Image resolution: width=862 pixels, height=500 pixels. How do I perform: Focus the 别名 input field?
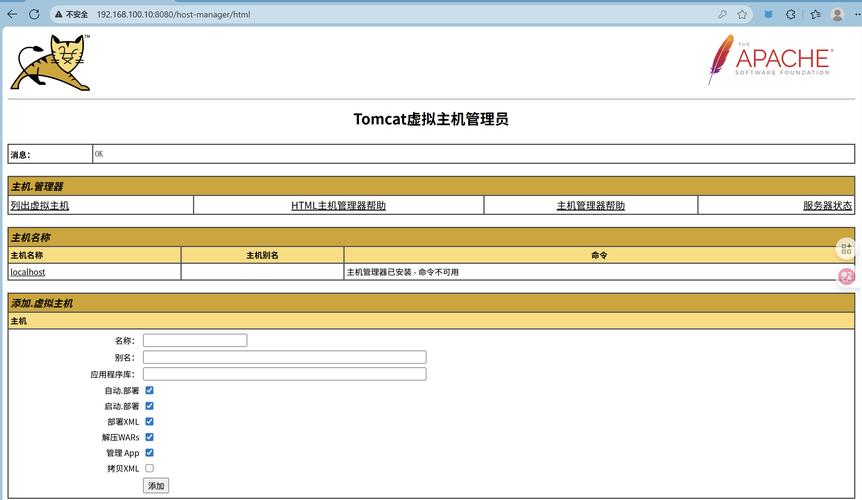[285, 357]
